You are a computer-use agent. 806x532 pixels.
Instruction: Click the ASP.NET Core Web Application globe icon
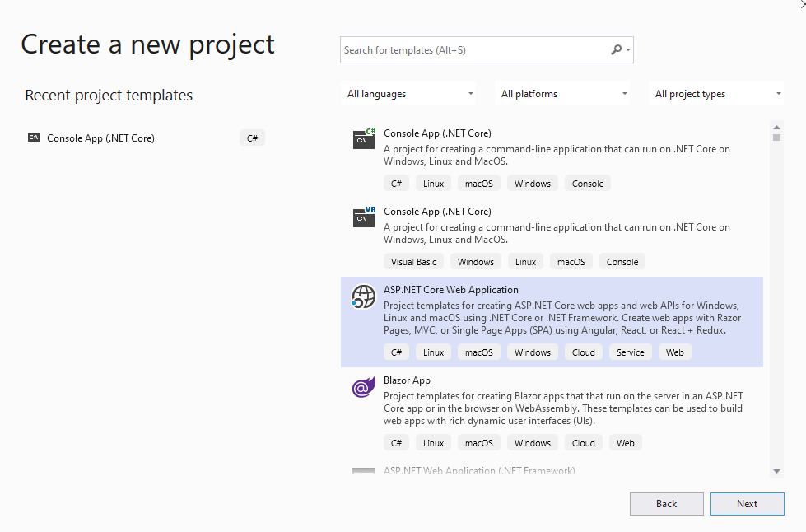(x=364, y=296)
